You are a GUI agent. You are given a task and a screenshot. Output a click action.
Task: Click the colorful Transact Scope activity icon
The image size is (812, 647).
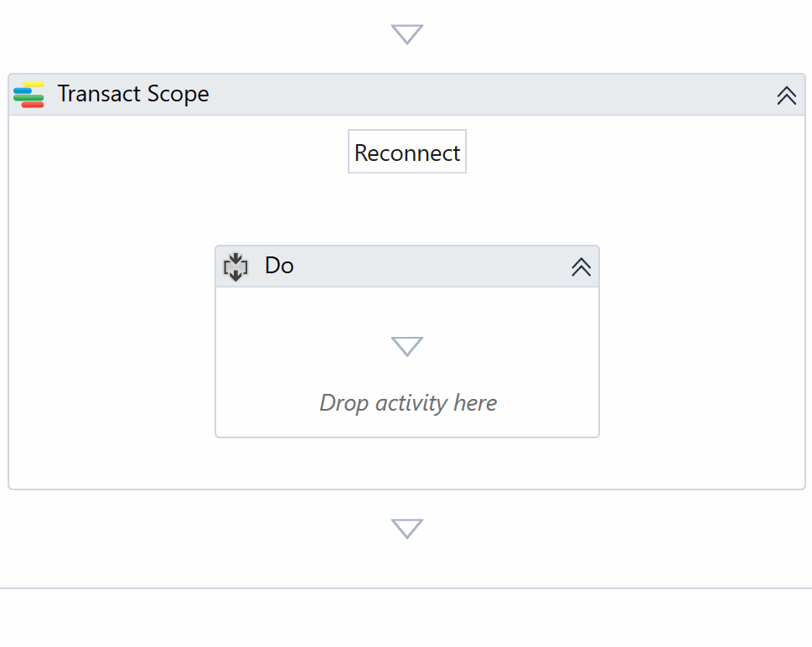(28, 95)
